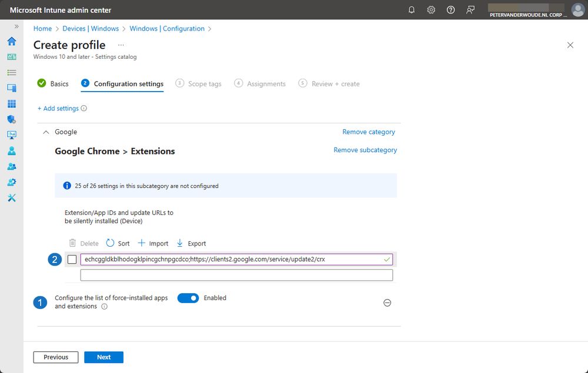Image resolution: width=588 pixels, height=373 pixels.
Task: Select the Scope tags tab
Action: tap(198, 83)
